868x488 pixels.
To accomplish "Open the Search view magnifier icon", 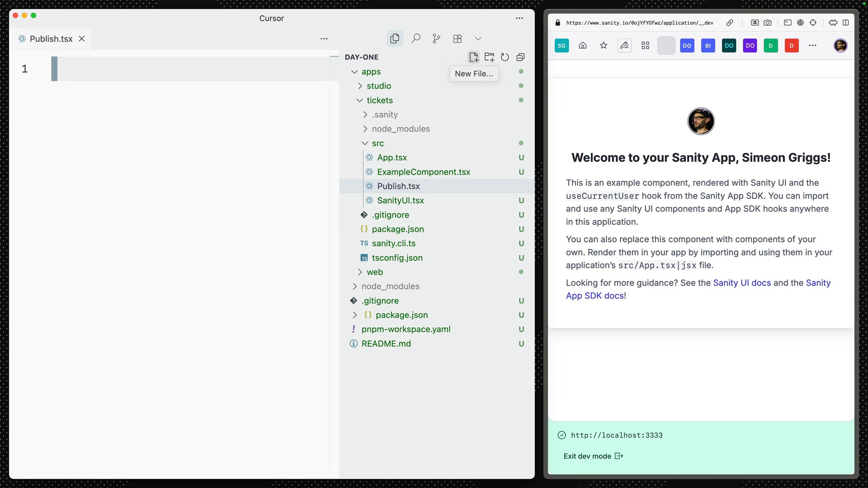I will pyautogui.click(x=416, y=39).
